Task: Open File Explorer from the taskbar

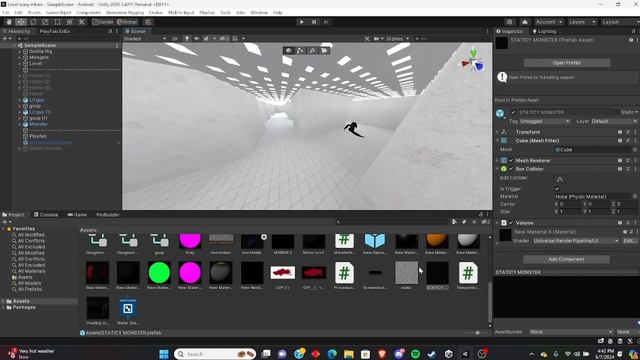Action: click(x=349, y=354)
